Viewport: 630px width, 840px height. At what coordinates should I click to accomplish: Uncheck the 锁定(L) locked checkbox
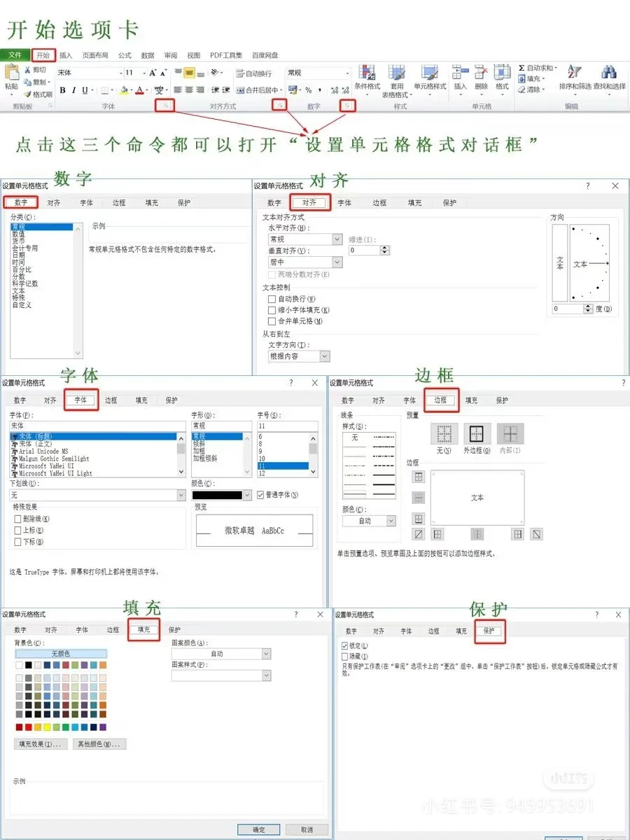point(344,645)
